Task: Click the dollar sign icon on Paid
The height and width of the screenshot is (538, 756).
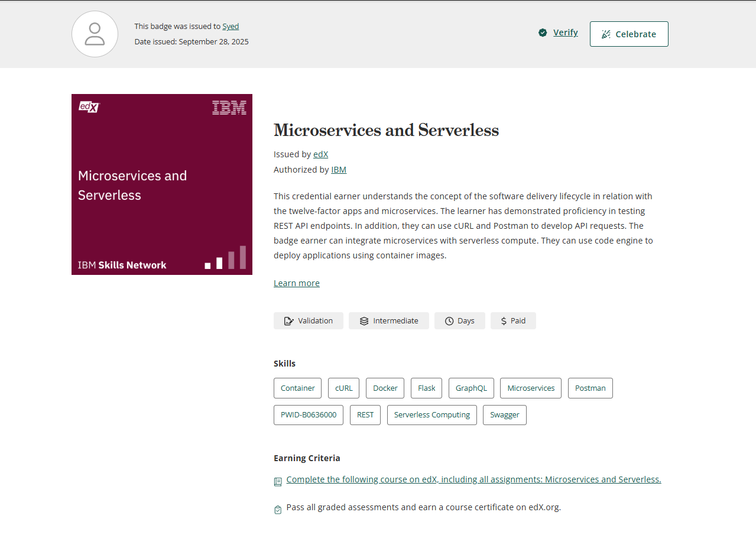Action: click(x=504, y=321)
